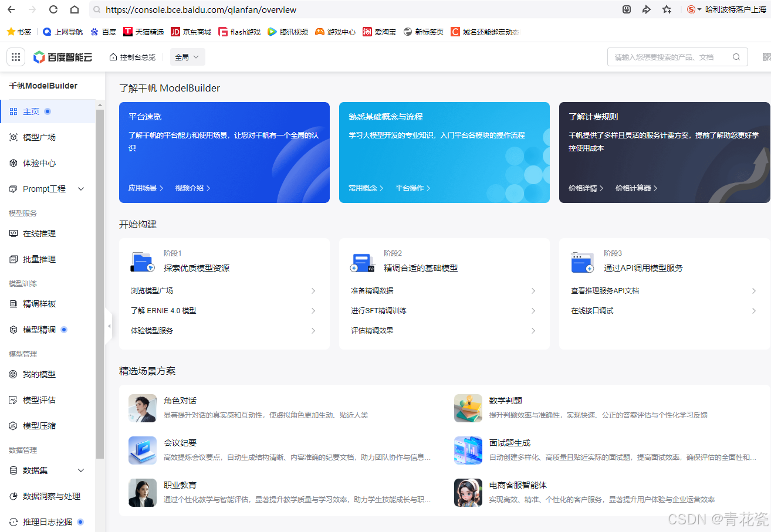Image resolution: width=771 pixels, height=532 pixels.
Task: Open 腾讯视频 bookmark
Action: point(288,32)
